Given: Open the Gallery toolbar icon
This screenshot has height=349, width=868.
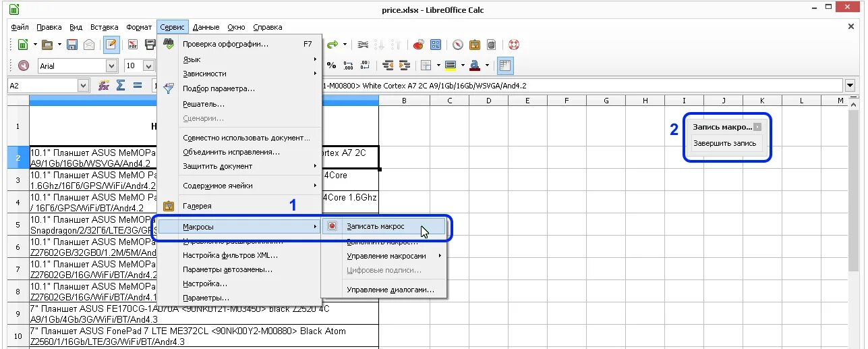Looking at the screenshot, I should (475, 45).
